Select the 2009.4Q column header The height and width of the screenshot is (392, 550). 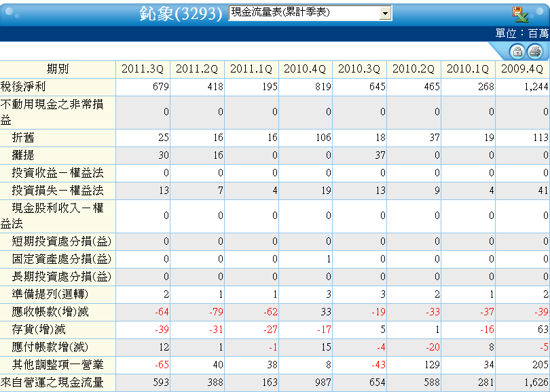(x=523, y=69)
